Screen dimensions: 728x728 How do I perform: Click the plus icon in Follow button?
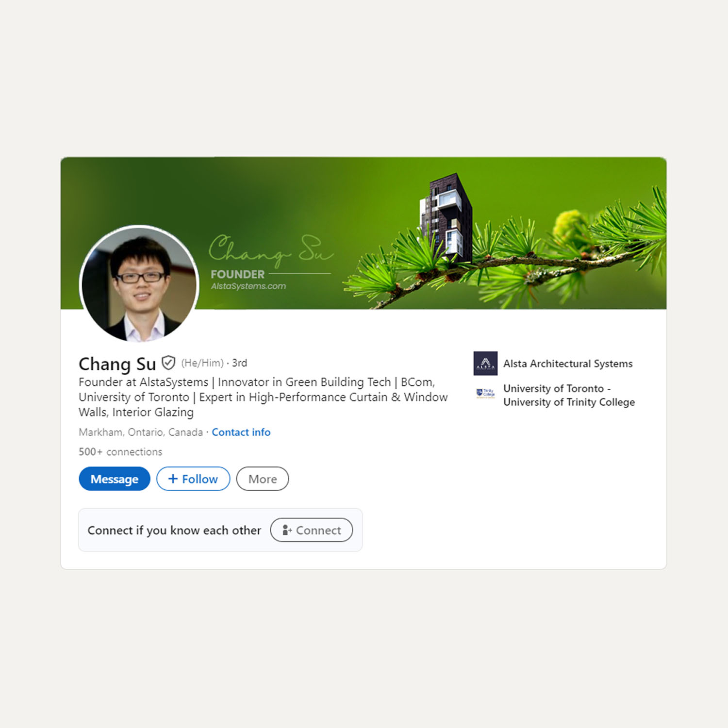point(173,479)
